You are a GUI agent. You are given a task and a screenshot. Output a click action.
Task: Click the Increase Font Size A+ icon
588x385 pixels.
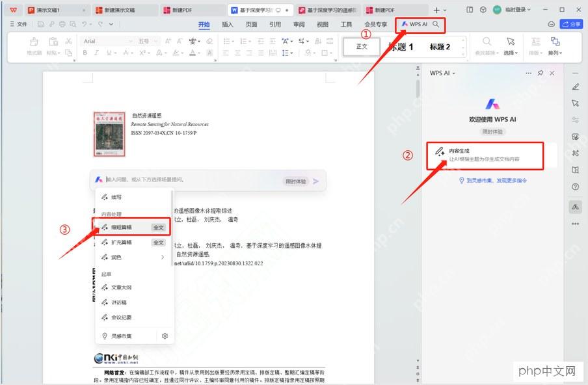coord(168,41)
